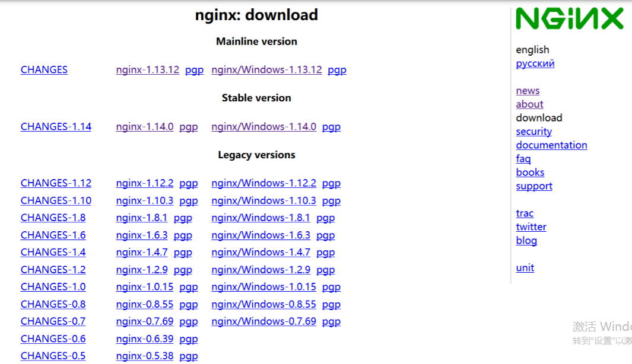Download nginx/Windows-1.12.2

pyautogui.click(x=263, y=183)
